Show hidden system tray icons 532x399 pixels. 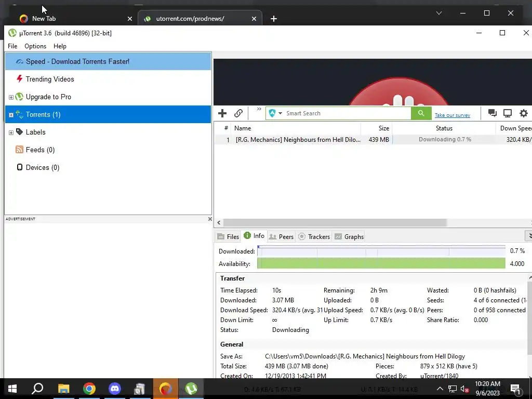pos(440,389)
